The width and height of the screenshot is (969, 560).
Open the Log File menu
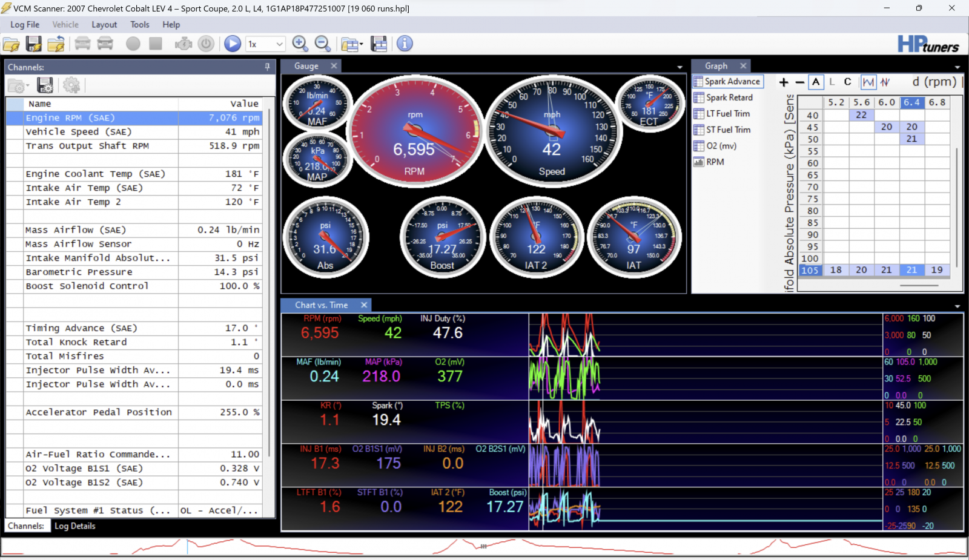pos(25,25)
